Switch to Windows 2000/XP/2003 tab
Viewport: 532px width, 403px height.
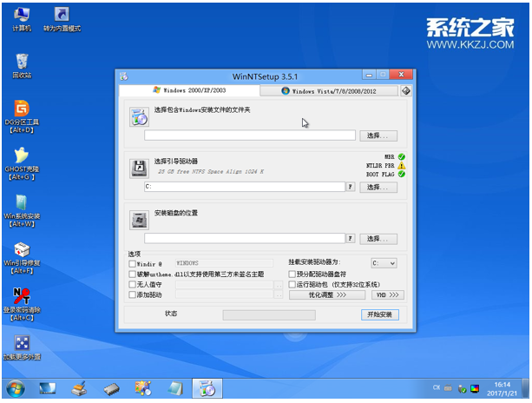(x=190, y=90)
